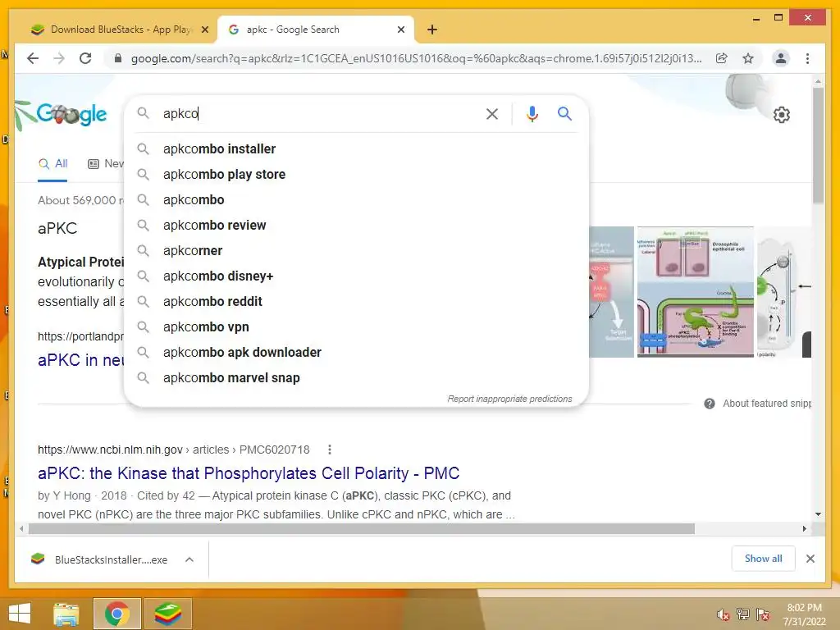Switch to the News results tab
840x630 pixels.
pos(106,164)
